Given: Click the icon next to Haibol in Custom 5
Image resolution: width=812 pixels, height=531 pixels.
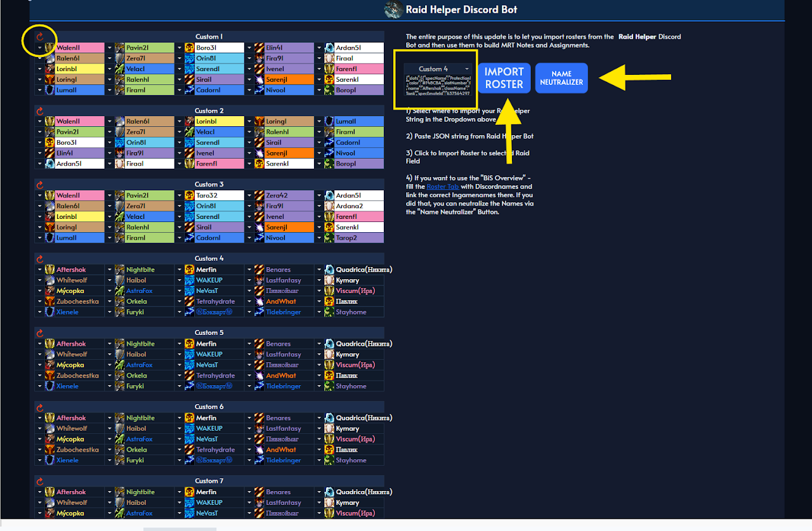Looking at the screenshot, I should click(119, 355).
